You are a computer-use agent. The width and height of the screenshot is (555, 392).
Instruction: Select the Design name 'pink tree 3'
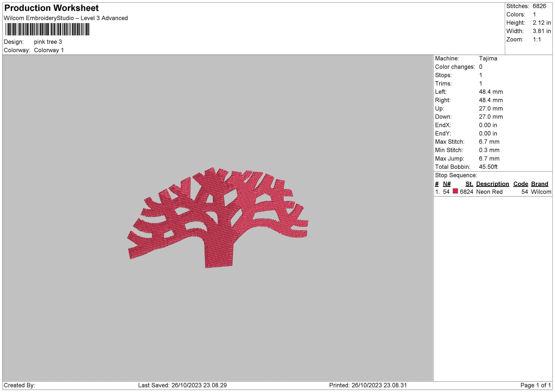pos(49,42)
